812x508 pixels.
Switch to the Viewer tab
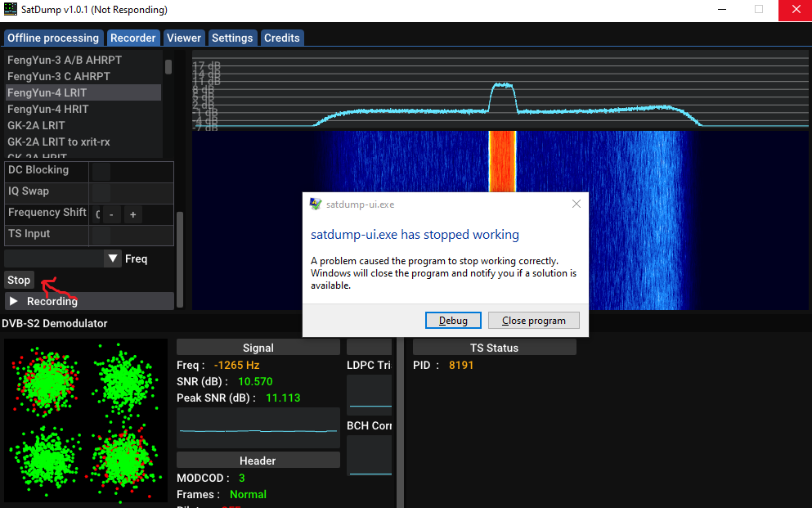[183, 38]
